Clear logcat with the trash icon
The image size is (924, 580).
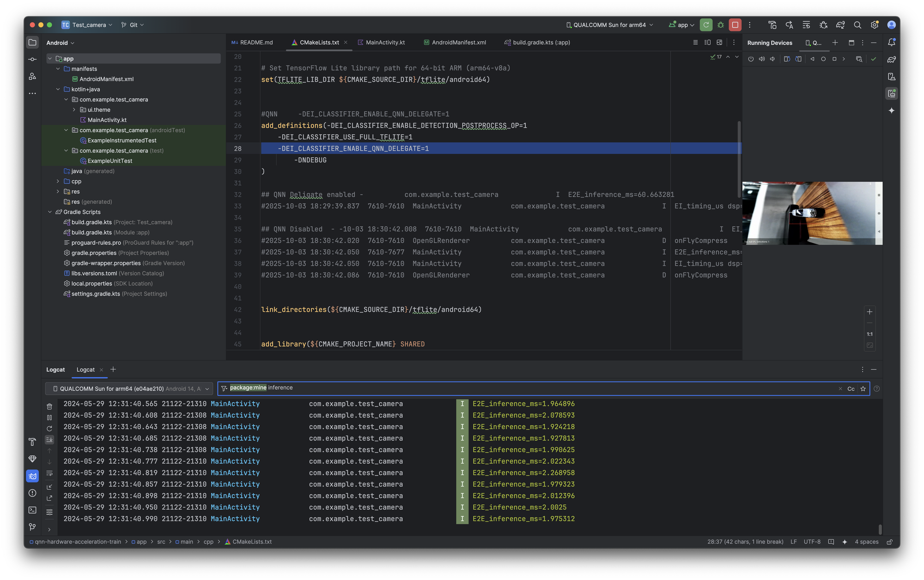click(x=49, y=406)
